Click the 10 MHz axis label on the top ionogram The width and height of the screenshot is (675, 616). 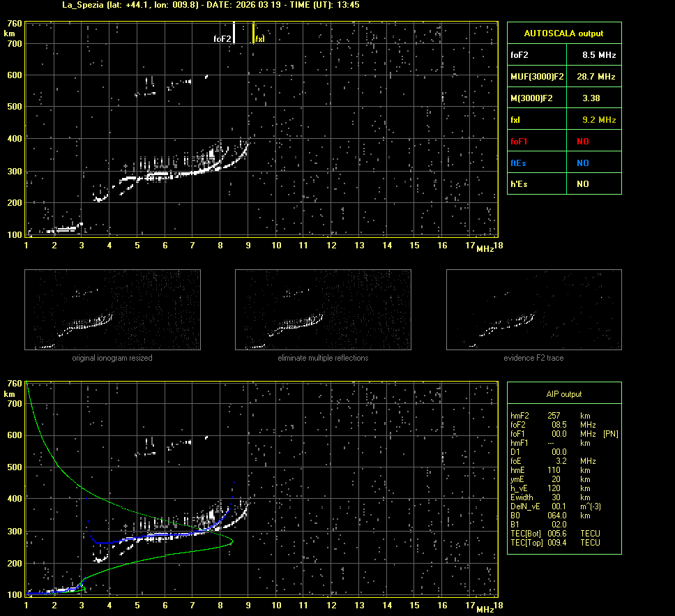pos(276,246)
